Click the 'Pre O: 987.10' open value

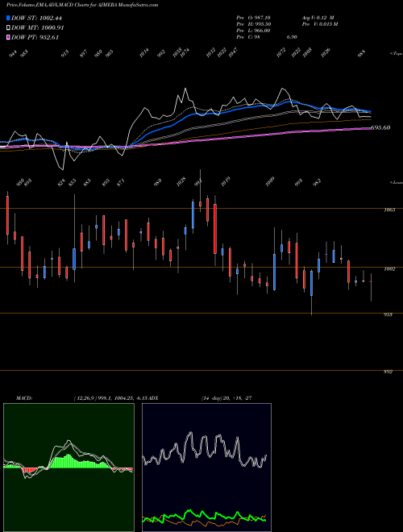[x=253, y=17]
